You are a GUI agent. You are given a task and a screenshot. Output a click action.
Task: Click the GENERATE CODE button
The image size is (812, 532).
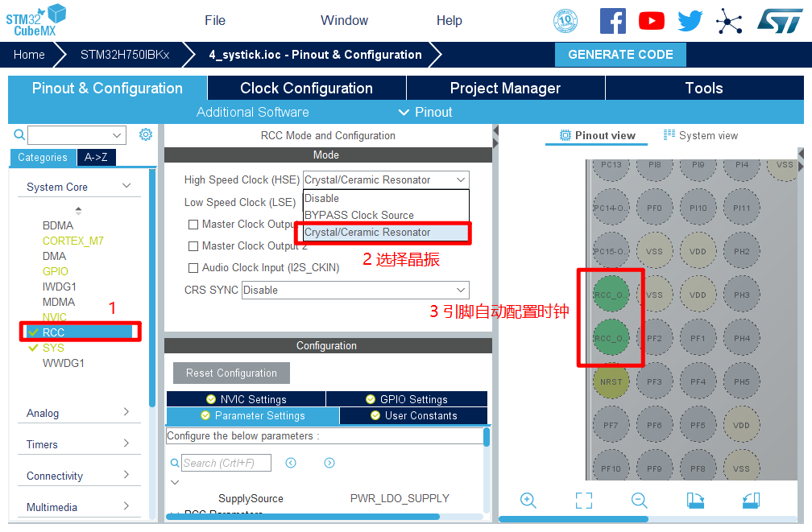620,55
